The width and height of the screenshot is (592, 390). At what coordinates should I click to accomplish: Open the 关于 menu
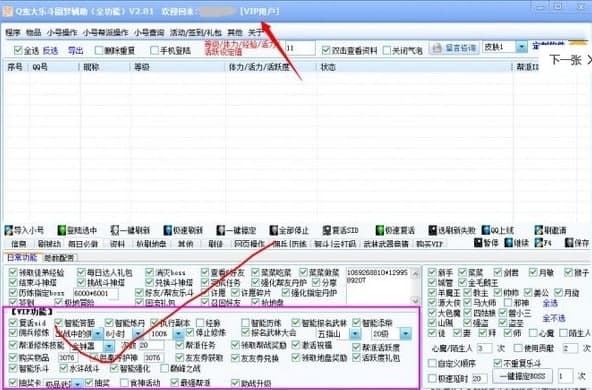[255, 32]
